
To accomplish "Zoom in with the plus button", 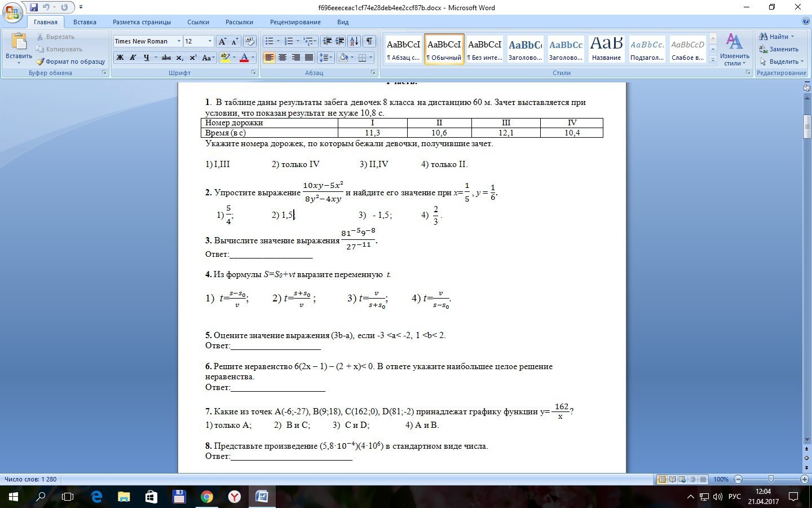I will point(805,479).
